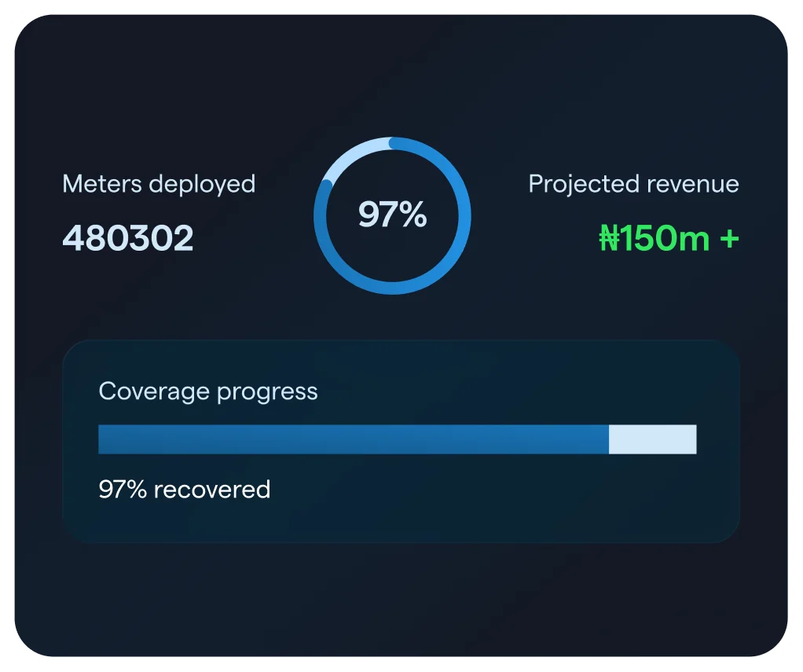Click the light unfilled end of the progress bar
The image size is (803, 672).
(652, 439)
